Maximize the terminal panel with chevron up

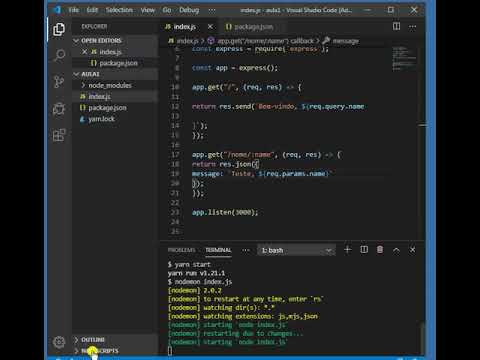pos(396,250)
